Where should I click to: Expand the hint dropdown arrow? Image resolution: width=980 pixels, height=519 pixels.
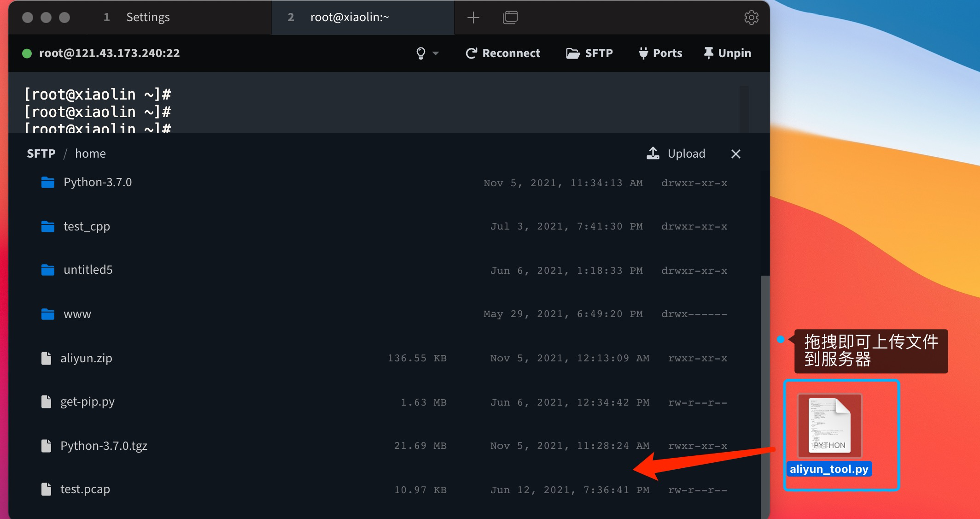tap(437, 53)
